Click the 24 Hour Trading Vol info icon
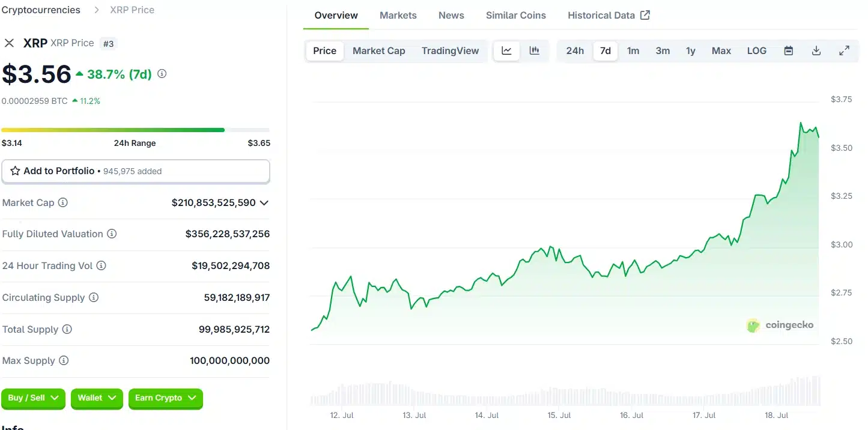 [x=101, y=265]
